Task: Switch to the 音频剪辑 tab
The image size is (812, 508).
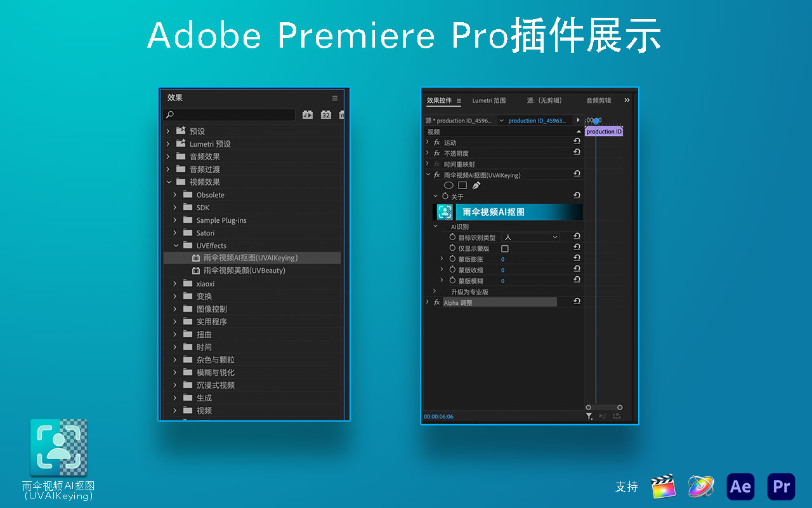Action: click(599, 100)
